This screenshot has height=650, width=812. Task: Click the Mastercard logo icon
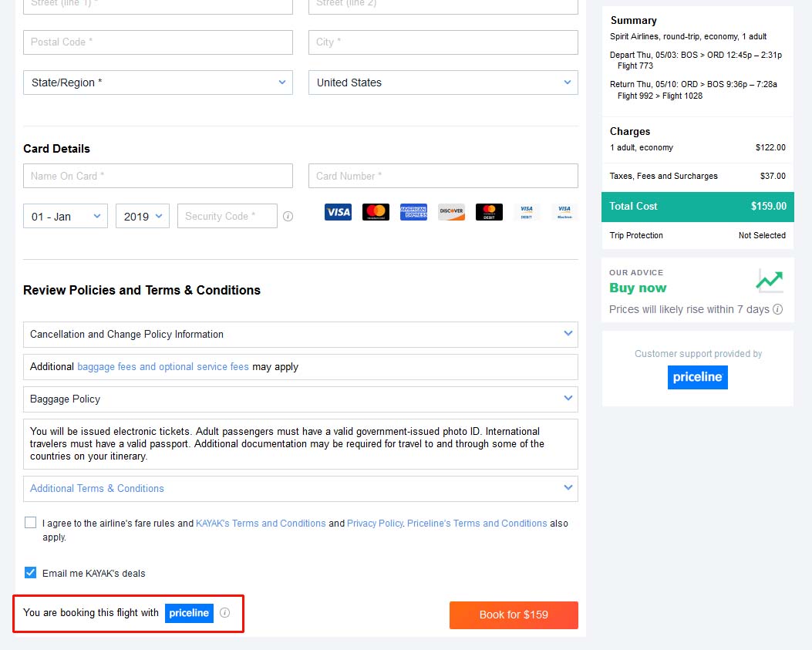[x=376, y=212]
